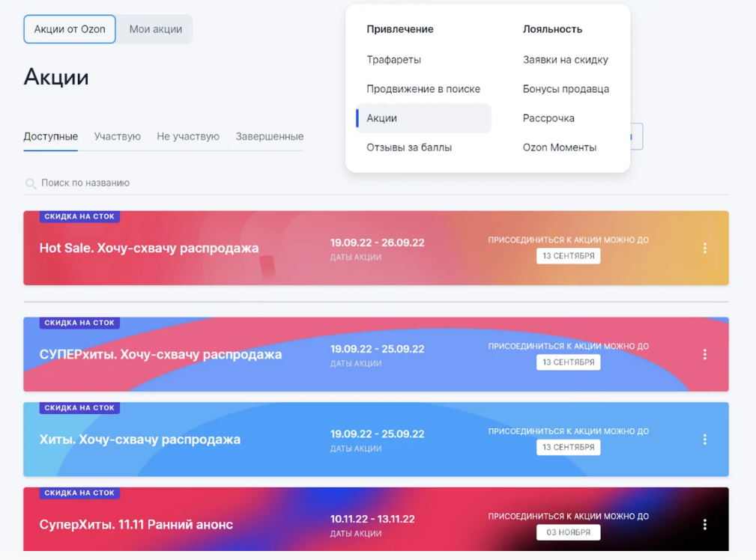Click the Поиск по названию search field
The image size is (756, 560).
(x=225, y=183)
